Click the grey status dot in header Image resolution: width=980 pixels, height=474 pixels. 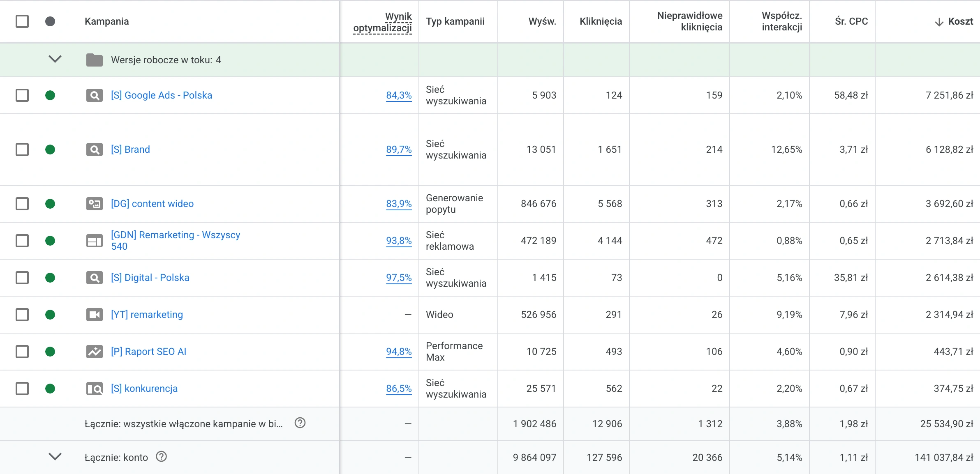click(x=50, y=21)
